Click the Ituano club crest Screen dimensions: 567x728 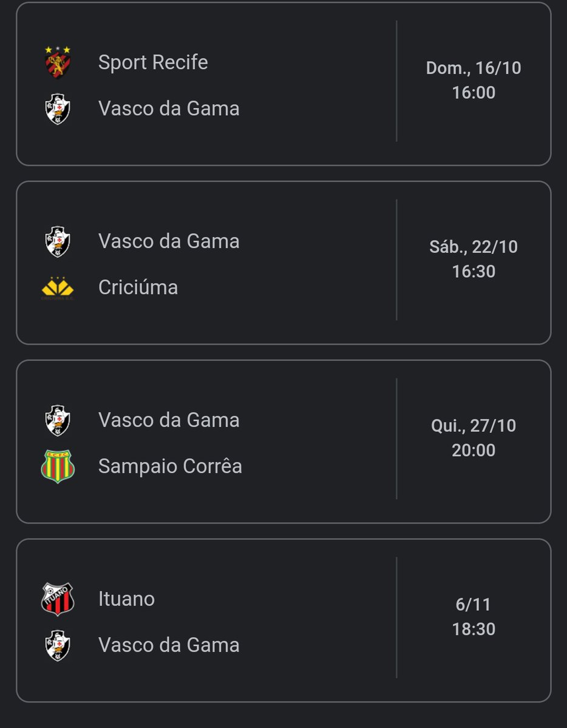(x=58, y=599)
